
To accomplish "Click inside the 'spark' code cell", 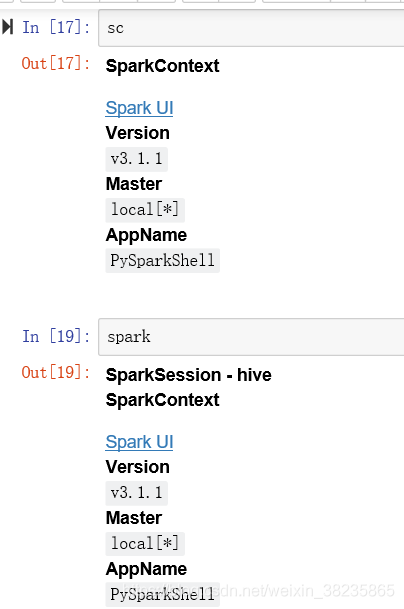I will [x=251, y=337].
